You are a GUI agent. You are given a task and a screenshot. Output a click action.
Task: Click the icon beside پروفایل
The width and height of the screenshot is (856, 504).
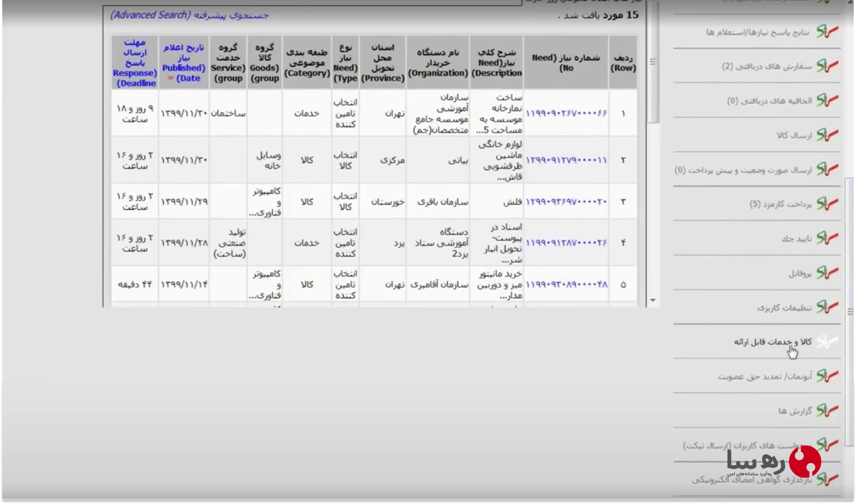[827, 273]
